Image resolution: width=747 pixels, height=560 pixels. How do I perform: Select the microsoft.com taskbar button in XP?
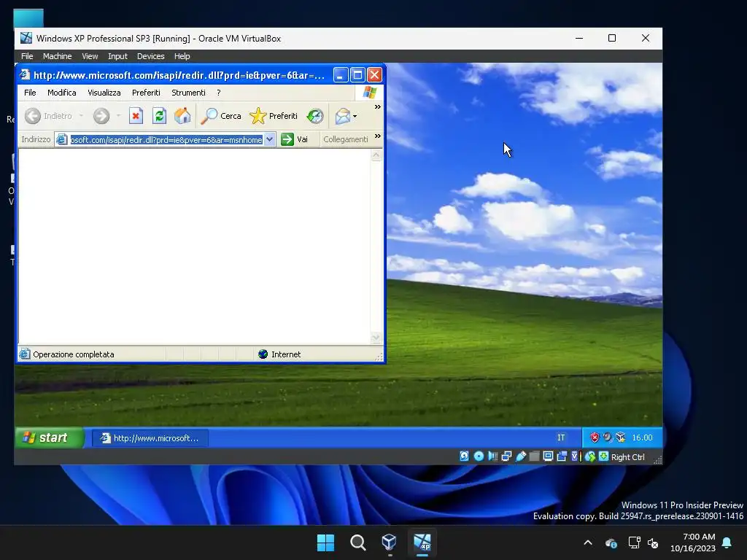150,438
